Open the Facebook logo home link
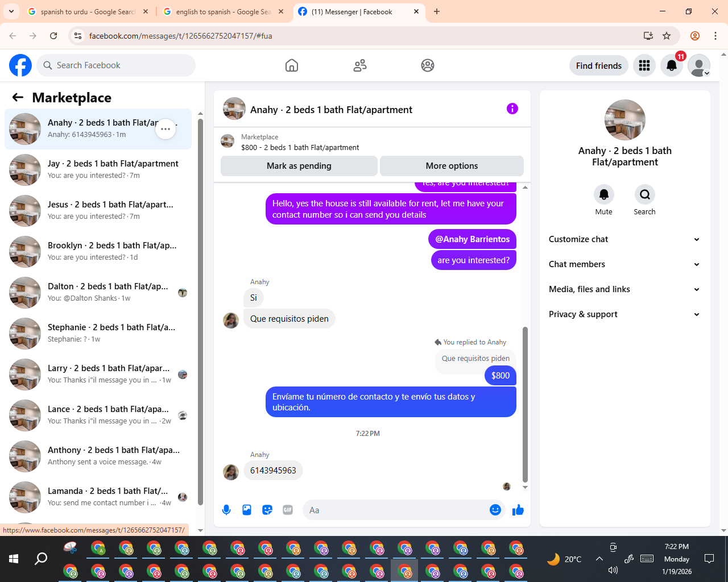Screen dimensions: 728x582 click(20, 65)
